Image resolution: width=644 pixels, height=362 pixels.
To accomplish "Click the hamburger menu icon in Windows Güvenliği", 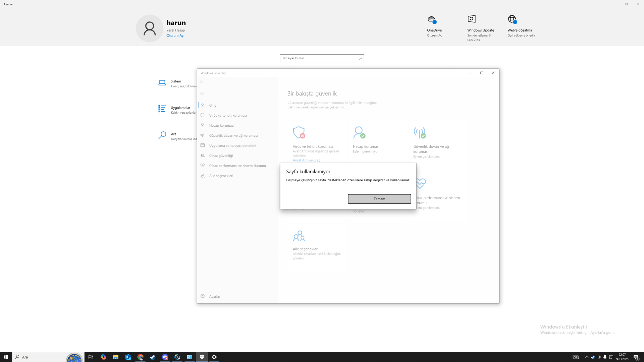I will (202, 93).
